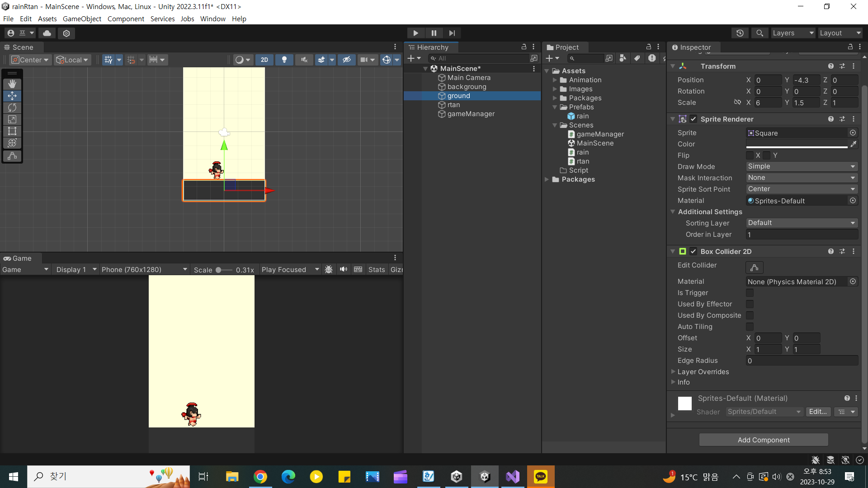Open the Window menu
The image size is (868, 488).
[x=212, y=19]
